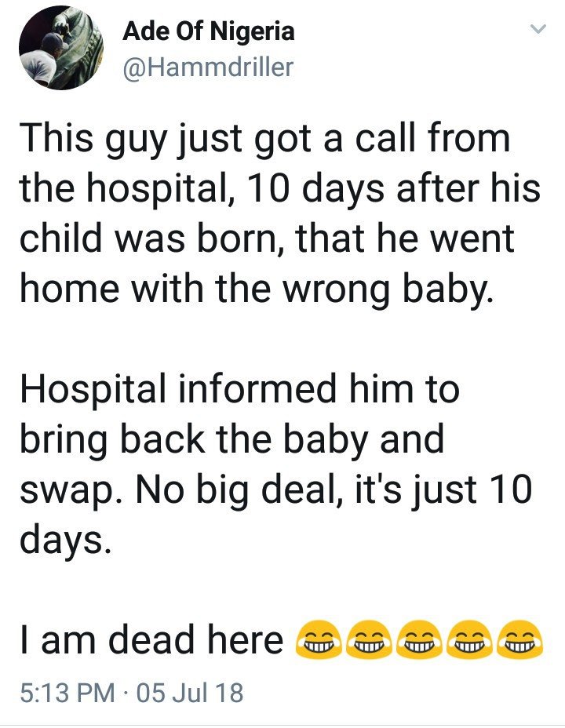Open the tweet options chevron menu
Viewport: 565px width, 728px height.
[x=538, y=31]
